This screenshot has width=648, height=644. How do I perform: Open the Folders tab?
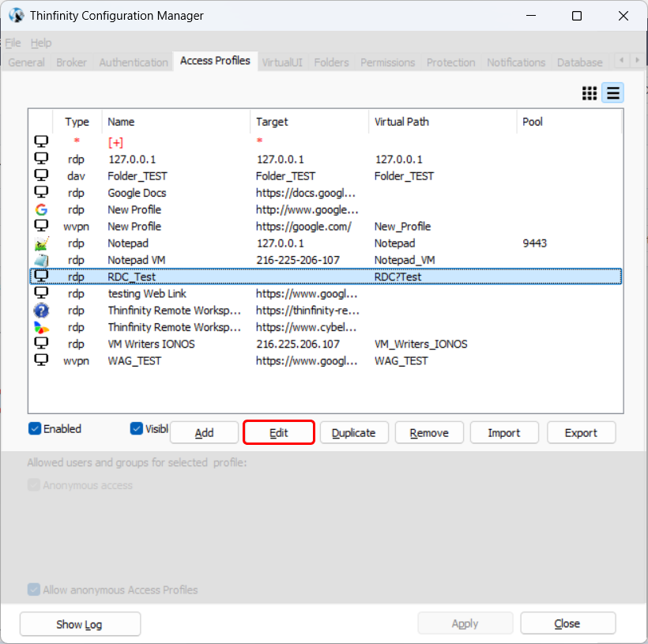click(x=331, y=62)
